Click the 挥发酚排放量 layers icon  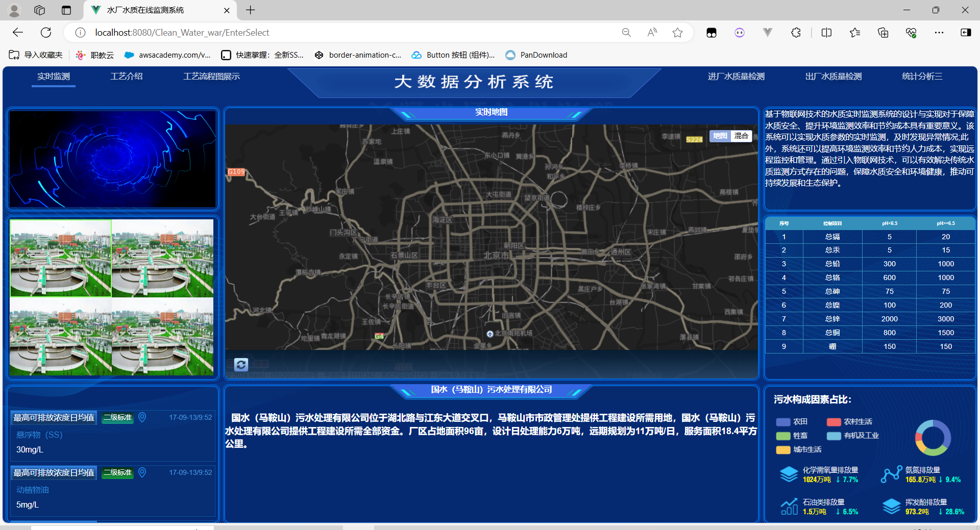(892, 507)
